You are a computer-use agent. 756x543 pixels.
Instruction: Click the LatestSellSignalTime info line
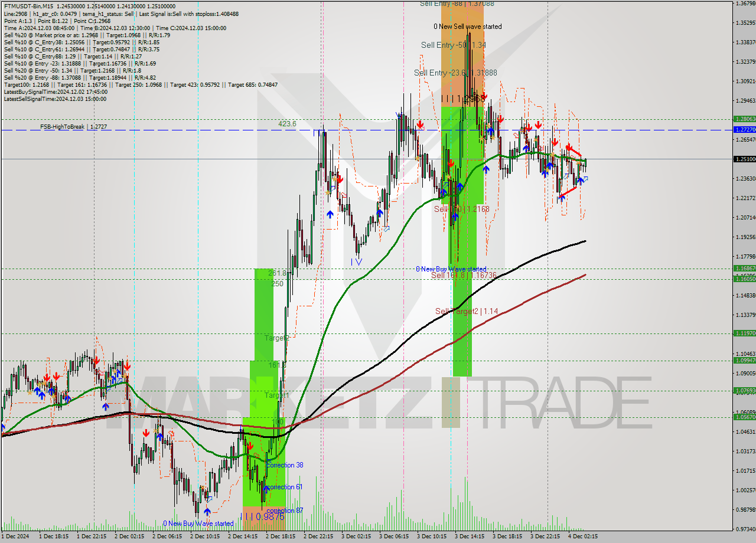tap(55, 99)
